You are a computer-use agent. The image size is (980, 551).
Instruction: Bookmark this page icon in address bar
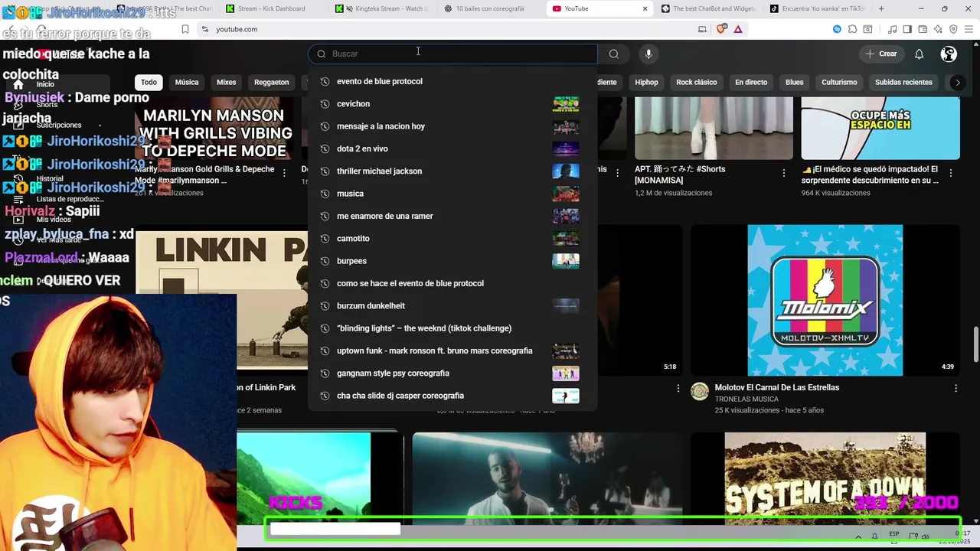click(185, 29)
